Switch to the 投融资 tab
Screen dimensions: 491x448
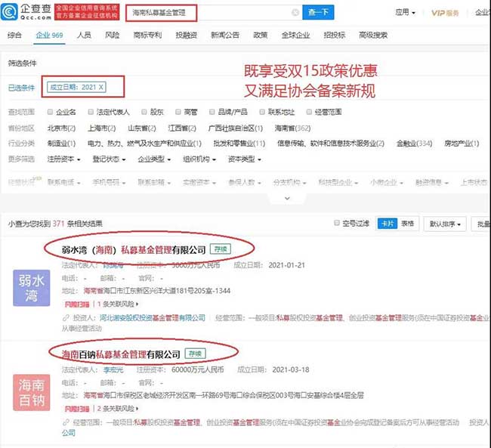(x=187, y=35)
